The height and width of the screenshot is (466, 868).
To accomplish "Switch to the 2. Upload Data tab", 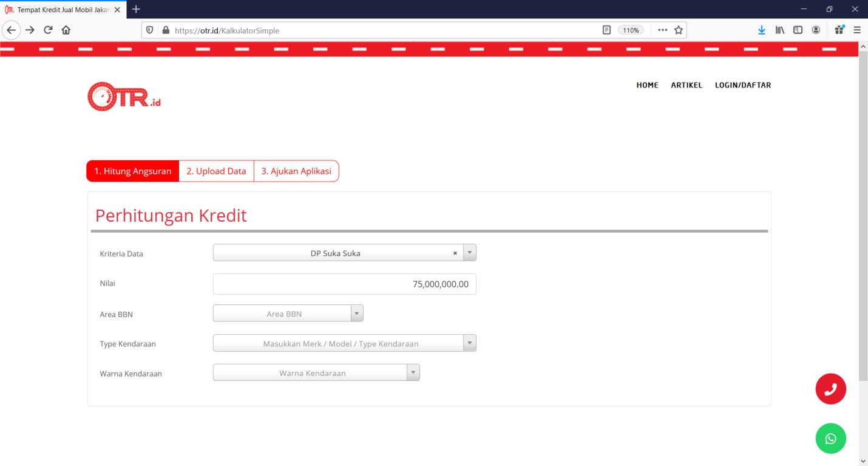I will (216, 171).
